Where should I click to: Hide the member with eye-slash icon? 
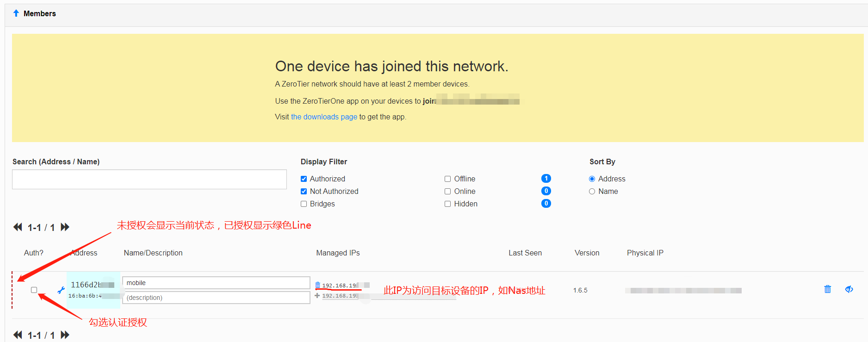tap(849, 289)
